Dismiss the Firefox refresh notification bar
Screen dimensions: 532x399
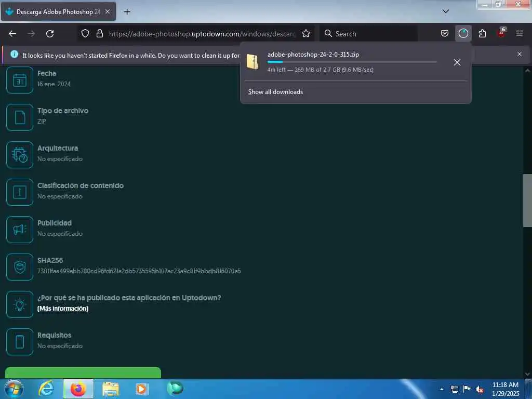pyautogui.click(x=520, y=54)
